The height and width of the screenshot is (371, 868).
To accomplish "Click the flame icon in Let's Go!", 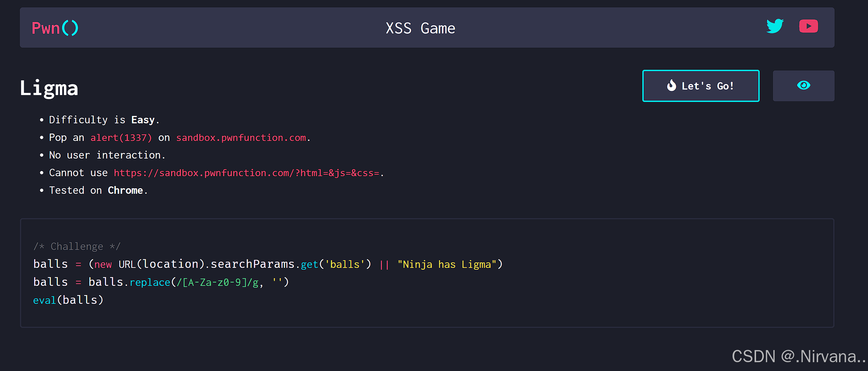I will [671, 86].
